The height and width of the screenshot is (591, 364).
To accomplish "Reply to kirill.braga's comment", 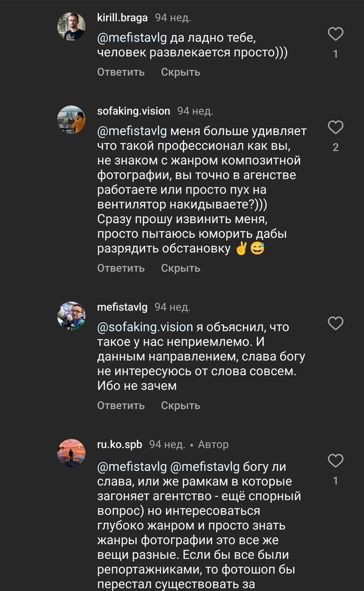I will (x=121, y=72).
